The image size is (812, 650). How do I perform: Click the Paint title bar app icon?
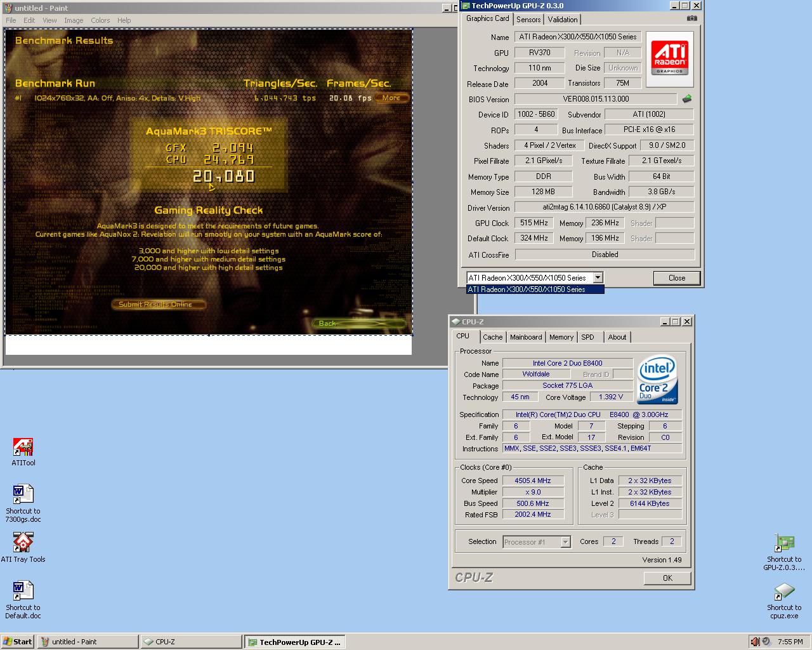coord(8,8)
